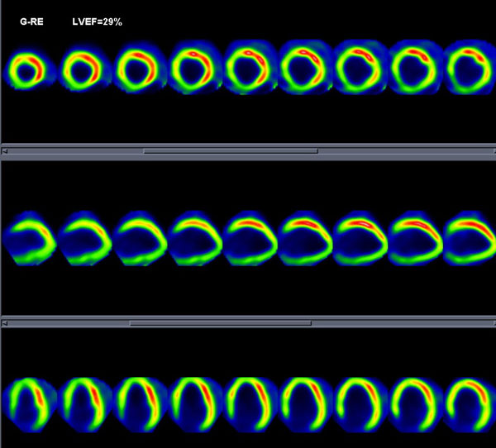
Task: Click the left arrow of the lower scrollbar
Action: click(x=4, y=323)
